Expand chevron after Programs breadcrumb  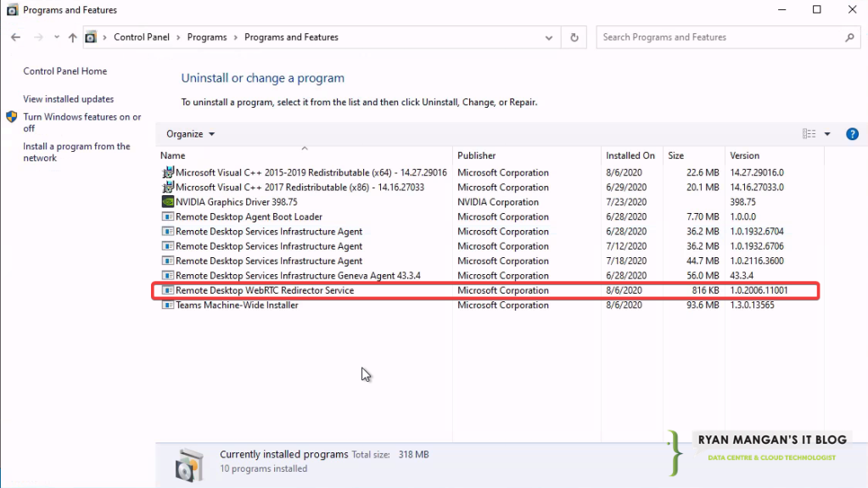[x=235, y=37]
